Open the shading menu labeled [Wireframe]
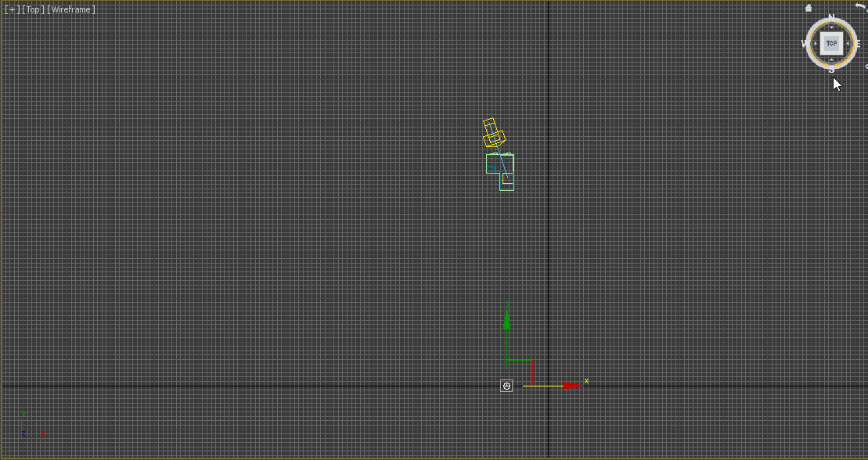Image resolution: width=868 pixels, height=460 pixels. pyautogui.click(x=70, y=9)
